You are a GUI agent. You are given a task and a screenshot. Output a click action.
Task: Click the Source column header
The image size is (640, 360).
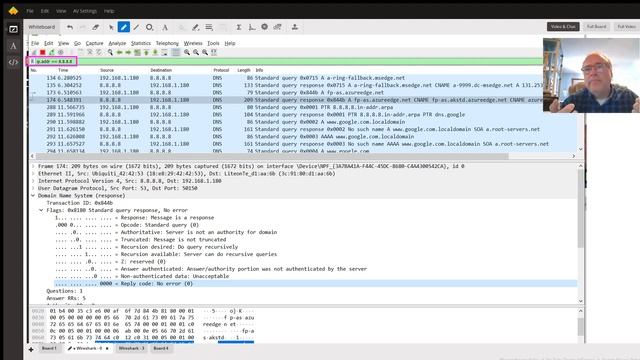(107, 70)
